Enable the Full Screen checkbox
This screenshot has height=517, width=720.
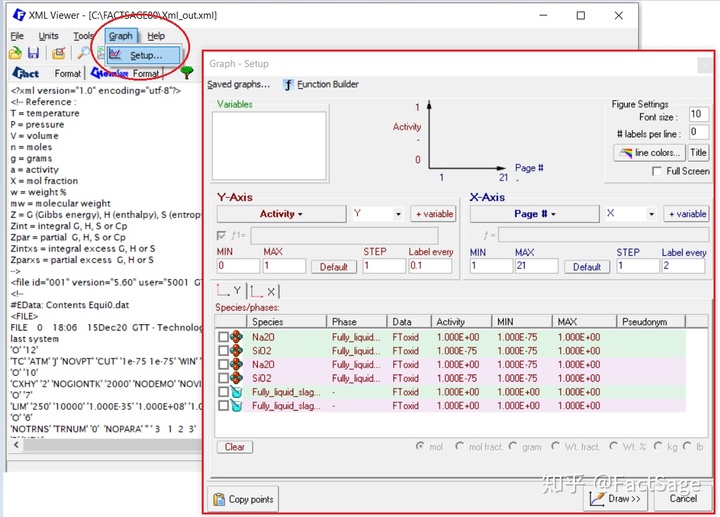pos(657,171)
